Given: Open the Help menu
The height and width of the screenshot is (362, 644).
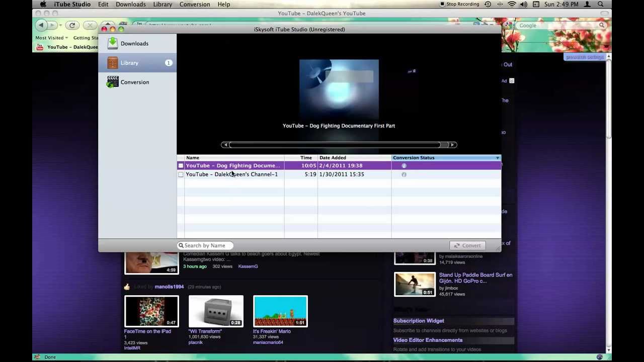Looking at the screenshot, I should (x=223, y=4).
